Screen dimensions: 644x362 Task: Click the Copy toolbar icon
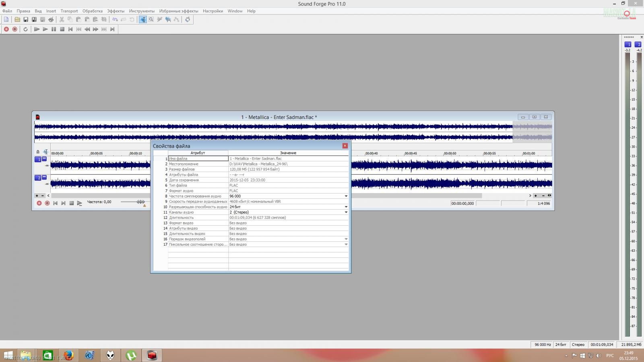(70, 19)
